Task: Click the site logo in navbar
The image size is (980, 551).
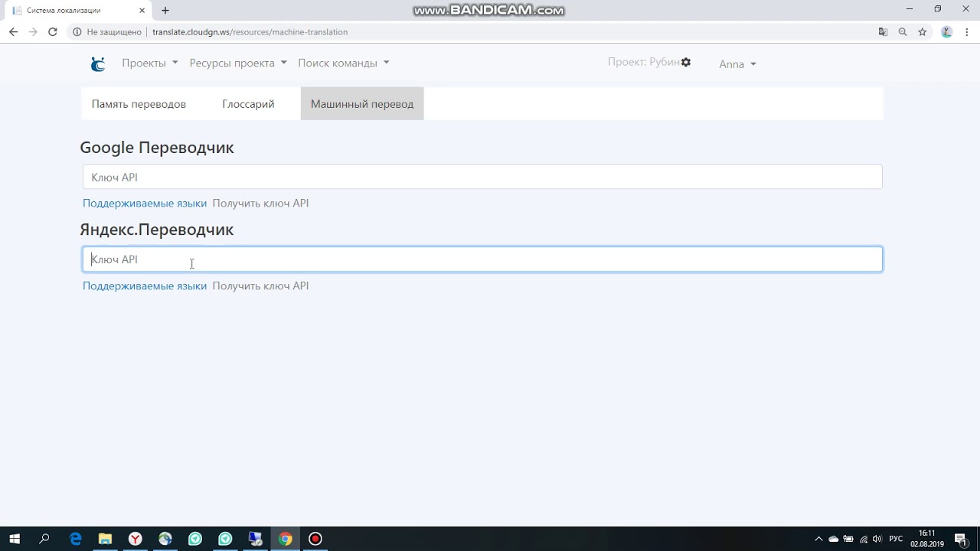Action: (98, 64)
